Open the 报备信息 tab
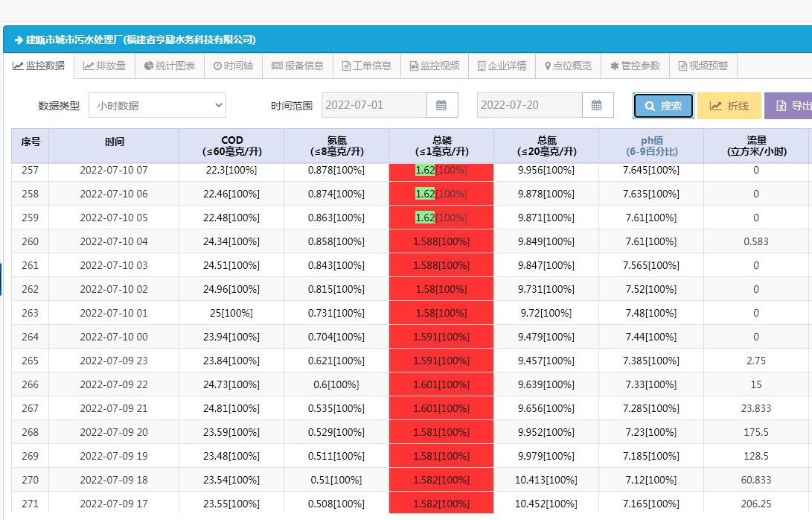Viewport: 812px width, 520px height. [298, 66]
